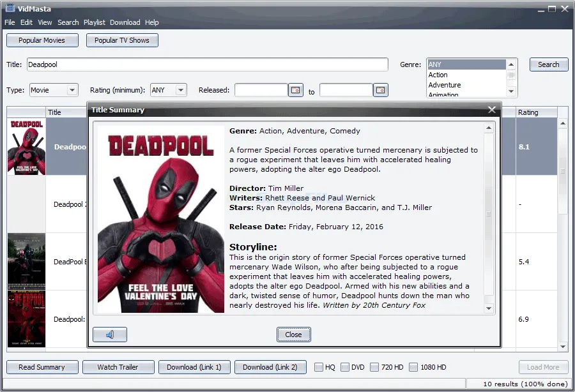
Task: Enable the 1080 HD checkbox
Action: tap(413, 367)
